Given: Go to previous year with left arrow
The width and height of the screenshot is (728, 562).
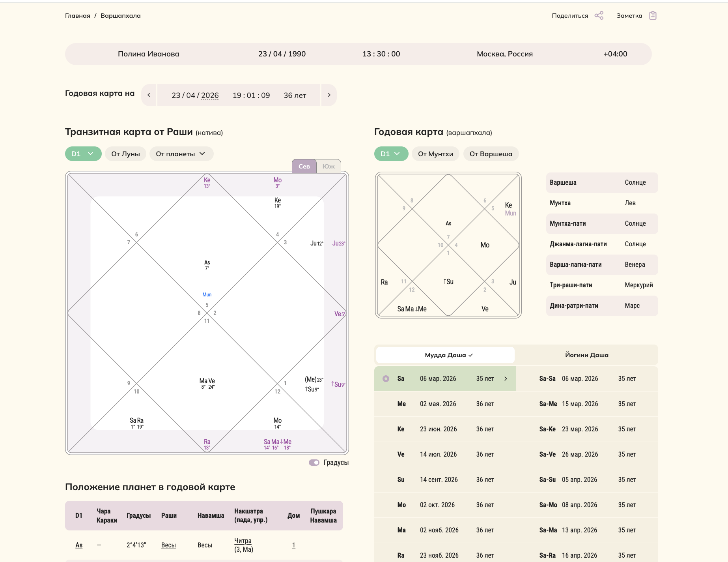Looking at the screenshot, I should coord(149,95).
